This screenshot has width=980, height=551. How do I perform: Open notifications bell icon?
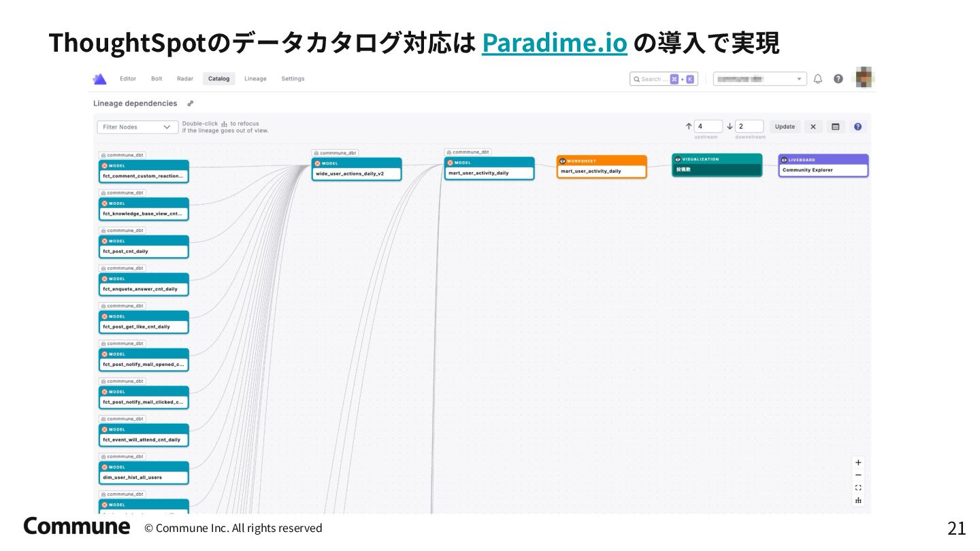818,79
